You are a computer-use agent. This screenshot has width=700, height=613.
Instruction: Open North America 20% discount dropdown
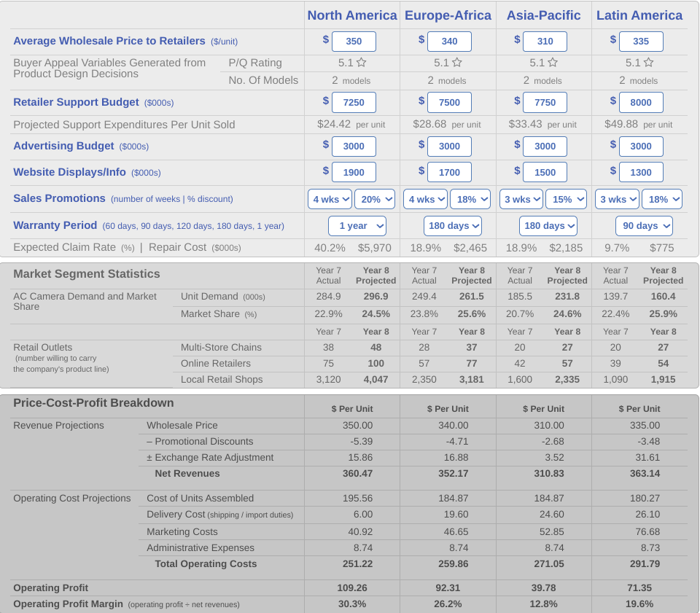[375, 199]
